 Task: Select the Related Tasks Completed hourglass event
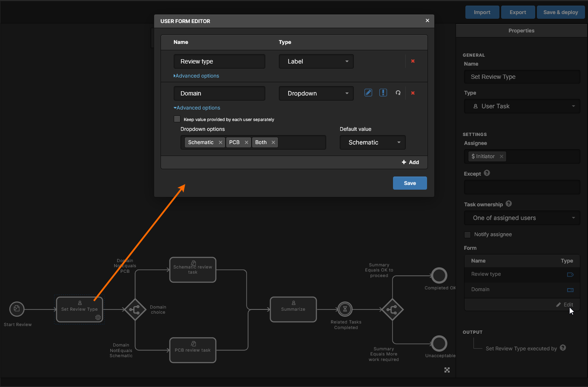[345, 309]
